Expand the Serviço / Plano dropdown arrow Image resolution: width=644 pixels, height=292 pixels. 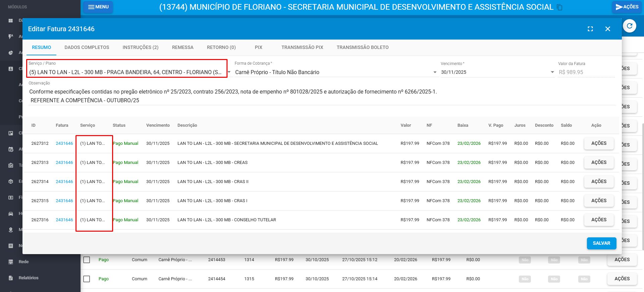click(x=229, y=72)
